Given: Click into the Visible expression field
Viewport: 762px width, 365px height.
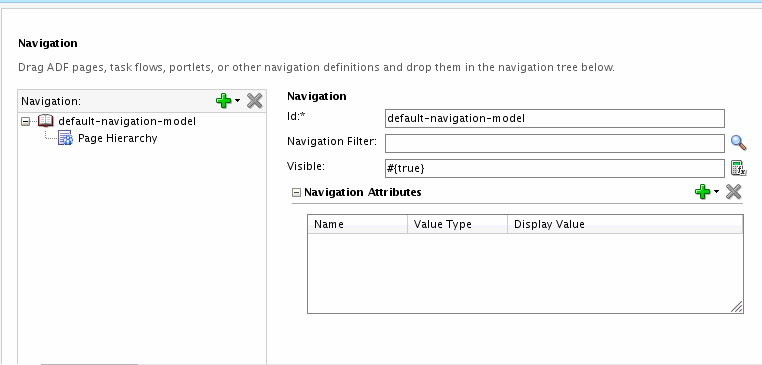Looking at the screenshot, I should [x=554, y=169].
